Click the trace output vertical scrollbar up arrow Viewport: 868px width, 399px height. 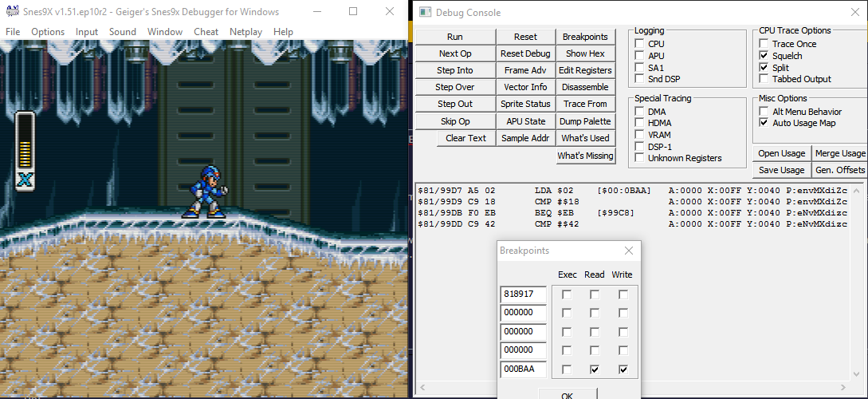coord(857,191)
